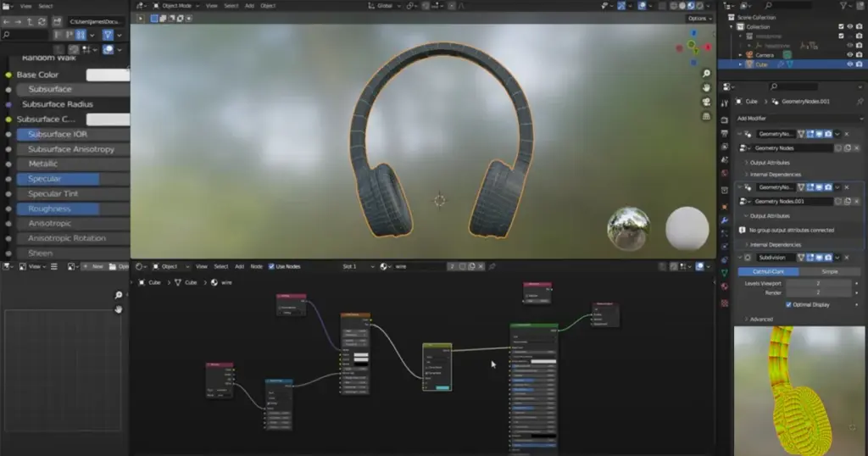
Task: Adjust the Roughness slider
Action: tap(73, 209)
